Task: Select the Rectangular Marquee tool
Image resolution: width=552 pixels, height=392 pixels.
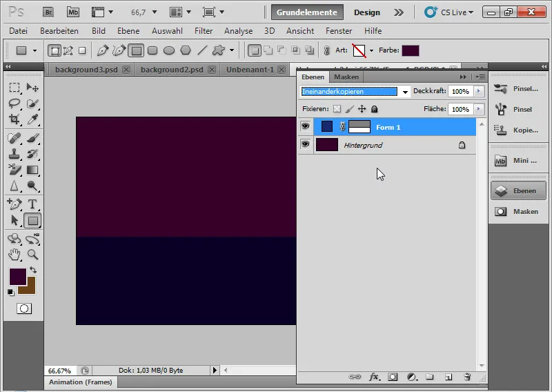Action: click(x=14, y=87)
